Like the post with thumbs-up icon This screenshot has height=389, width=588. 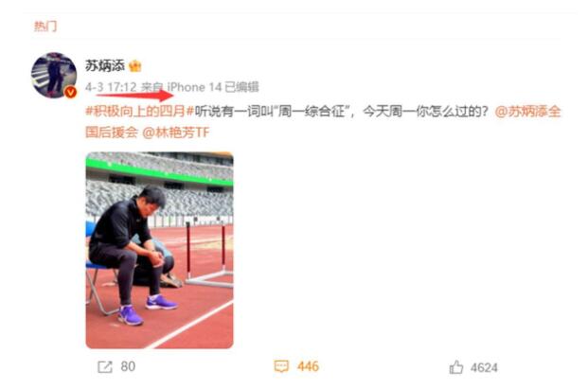tap(456, 367)
